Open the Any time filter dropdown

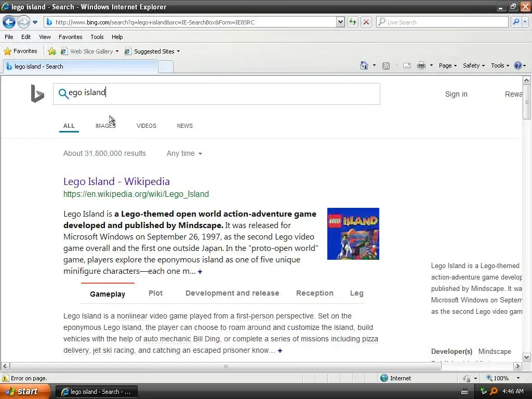(184, 153)
